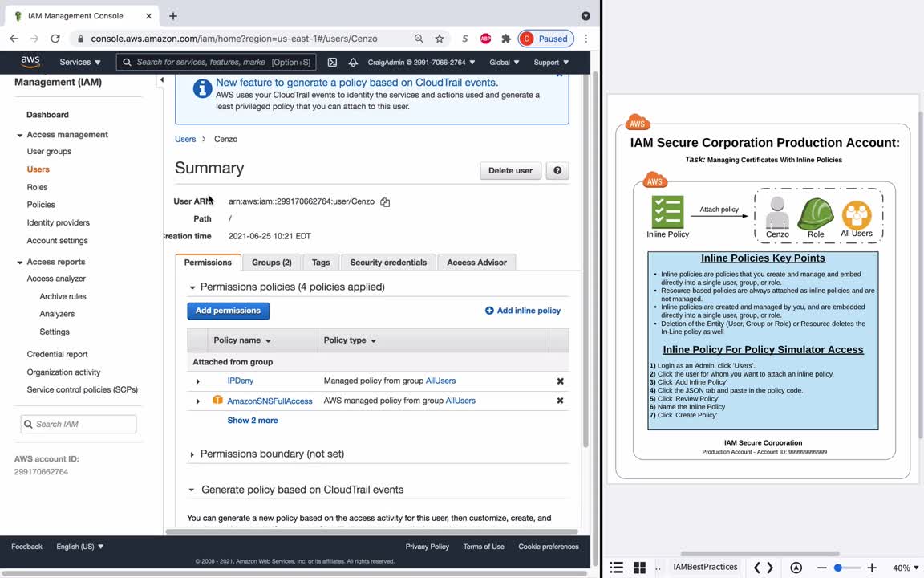Open the English (US) language dropdown
924x578 pixels.
[80, 547]
